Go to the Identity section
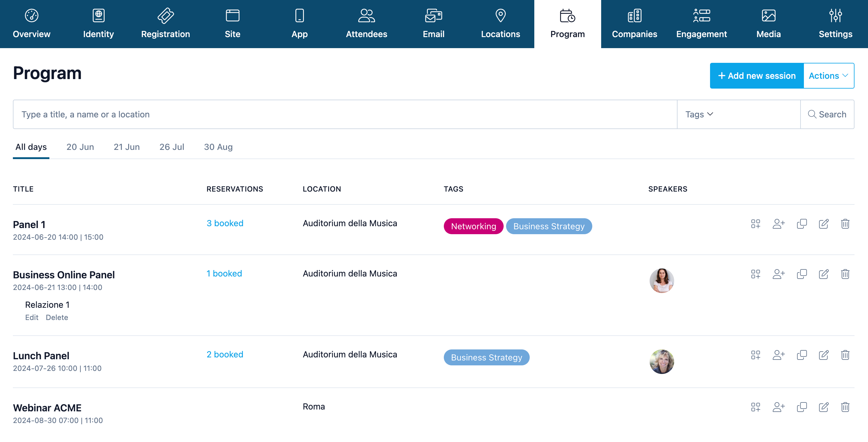The image size is (868, 442). point(98,24)
